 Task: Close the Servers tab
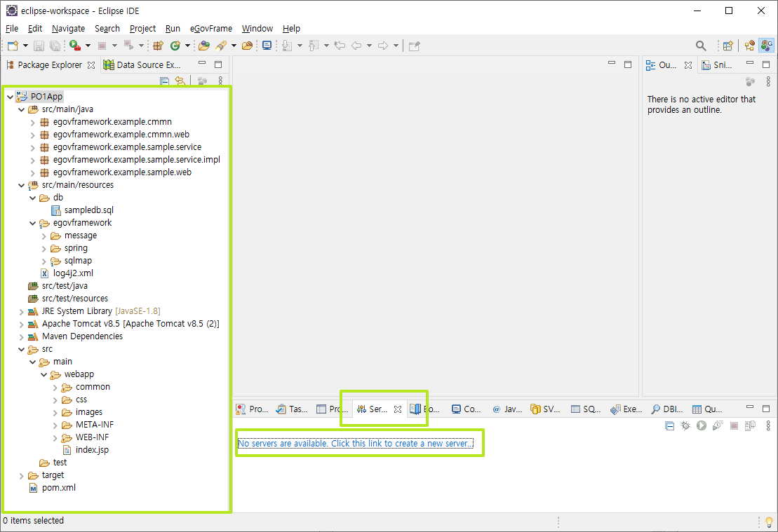pos(398,409)
